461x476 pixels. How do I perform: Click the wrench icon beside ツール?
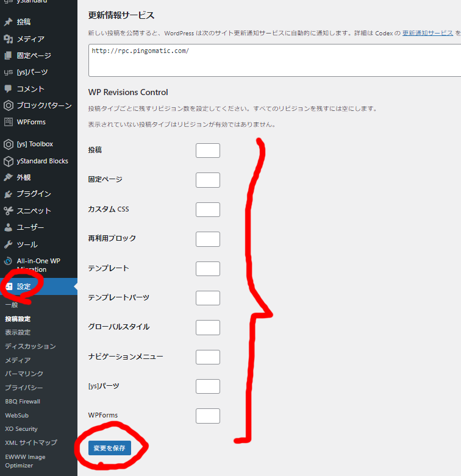pos(8,244)
